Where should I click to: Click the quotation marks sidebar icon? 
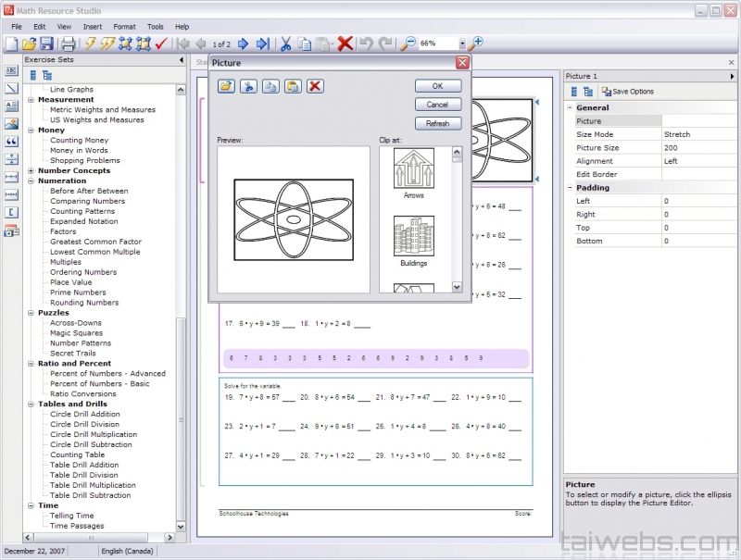pyautogui.click(x=12, y=142)
